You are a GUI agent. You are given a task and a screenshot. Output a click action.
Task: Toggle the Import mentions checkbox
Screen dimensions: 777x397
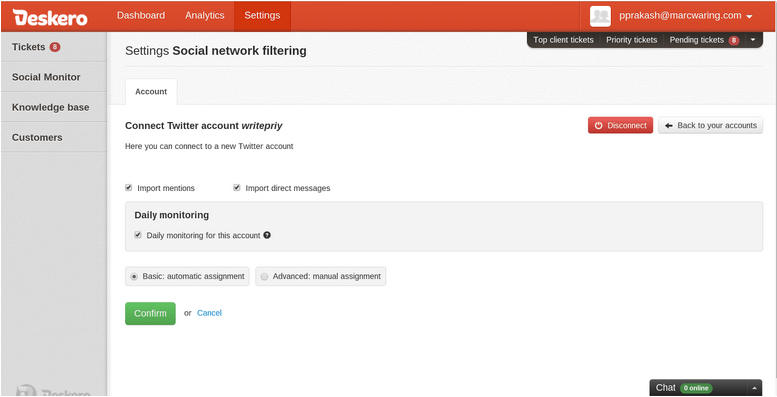coord(129,188)
